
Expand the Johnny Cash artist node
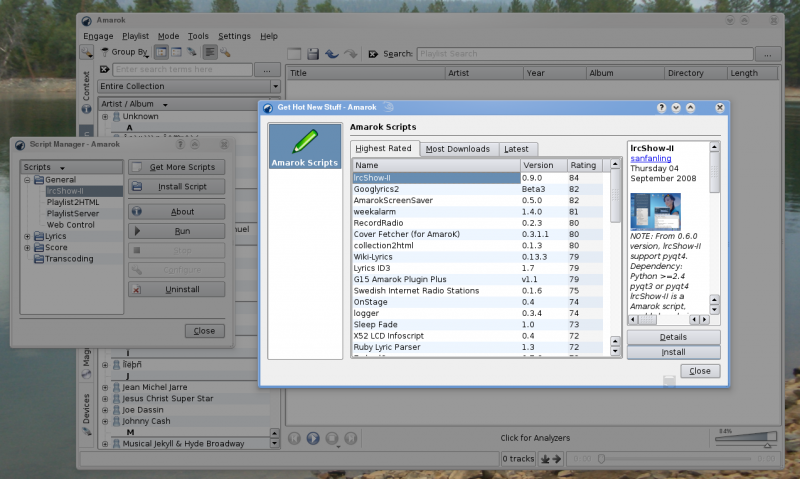coord(105,421)
